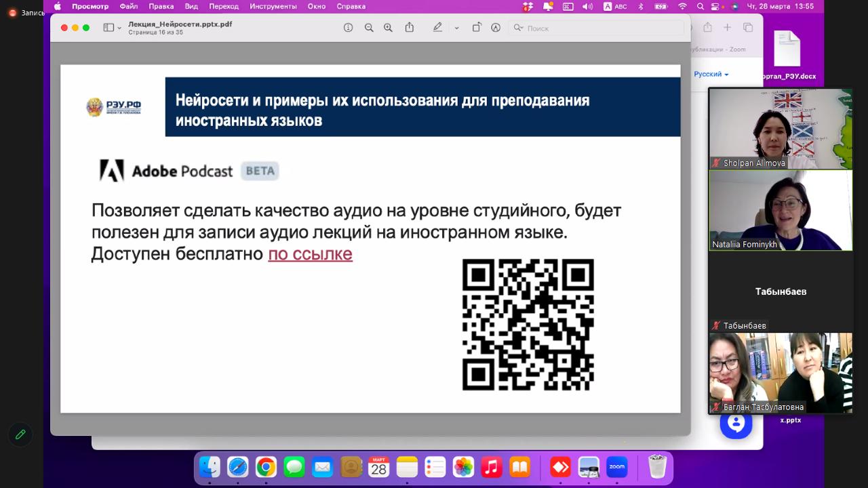Open Wi-Fi status in menu bar
The image size is (868, 488).
682,6
